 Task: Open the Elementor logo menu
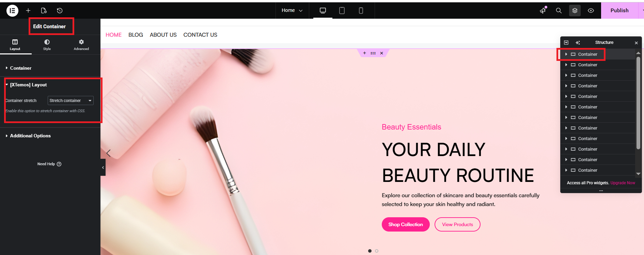click(12, 11)
